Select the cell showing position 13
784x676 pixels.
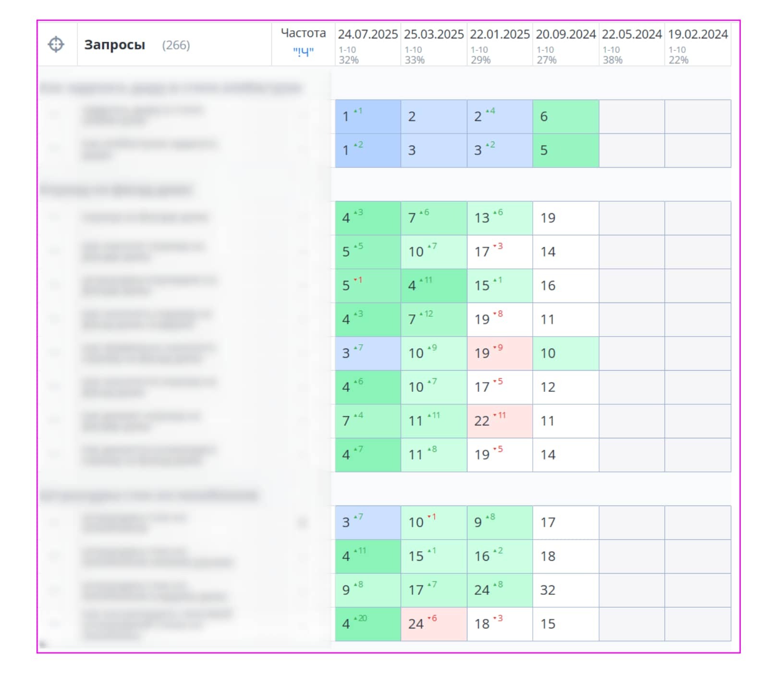499,218
